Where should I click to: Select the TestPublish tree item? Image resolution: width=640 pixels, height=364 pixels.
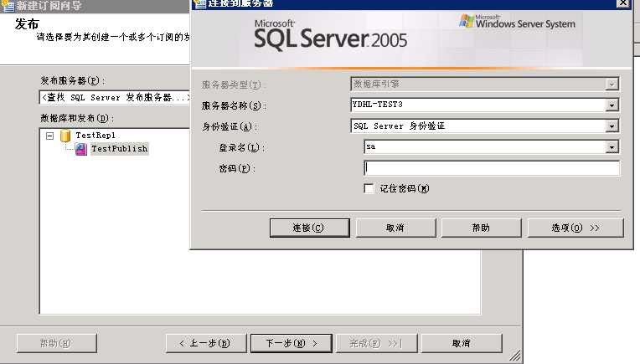point(119,149)
